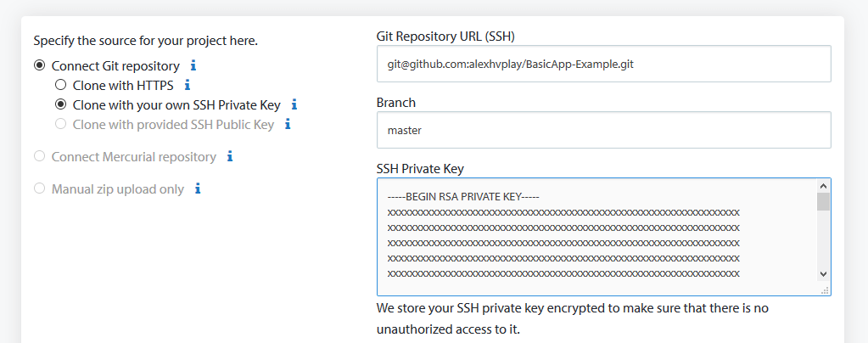Click the textarea scrollbar down arrow
Viewport: 868px width, 343px height.
click(823, 273)
